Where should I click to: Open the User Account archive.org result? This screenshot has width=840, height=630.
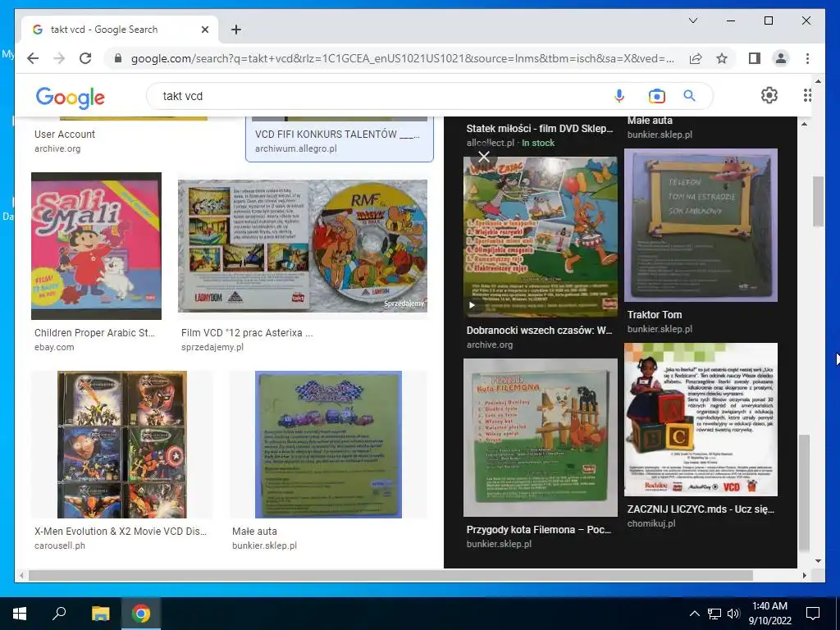65,134
